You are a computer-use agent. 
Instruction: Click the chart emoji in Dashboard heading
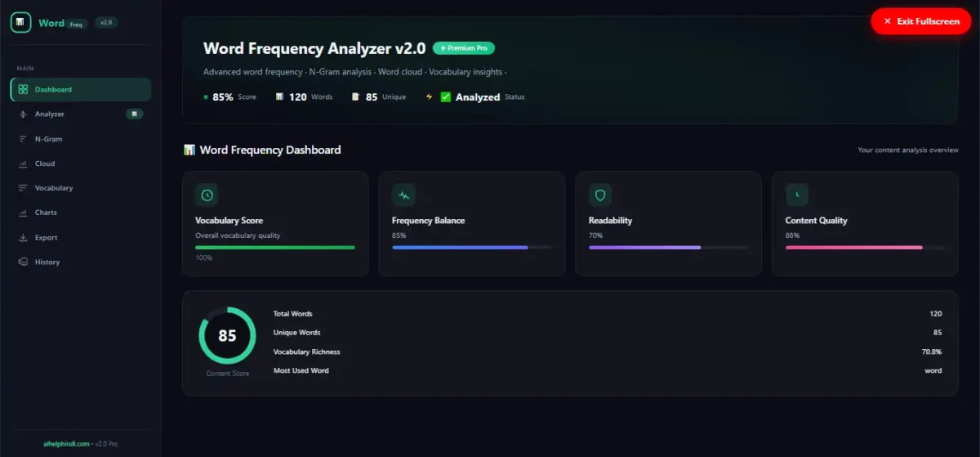pos(189,150)
